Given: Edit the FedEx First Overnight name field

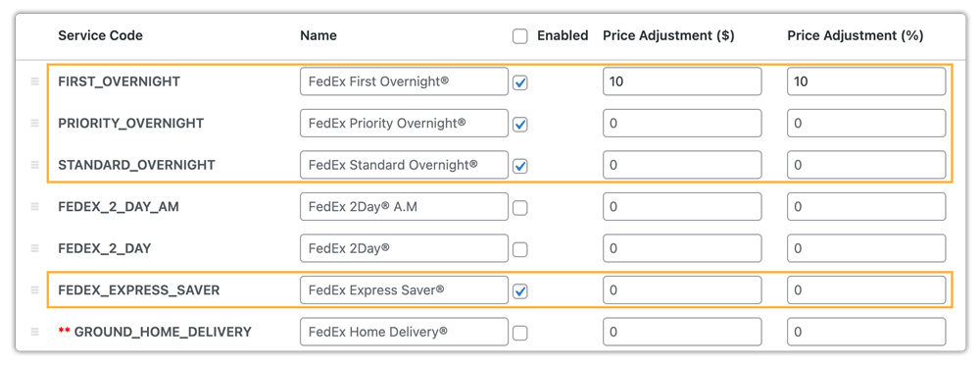Looking at the screenshot, I should coord(404,81).
